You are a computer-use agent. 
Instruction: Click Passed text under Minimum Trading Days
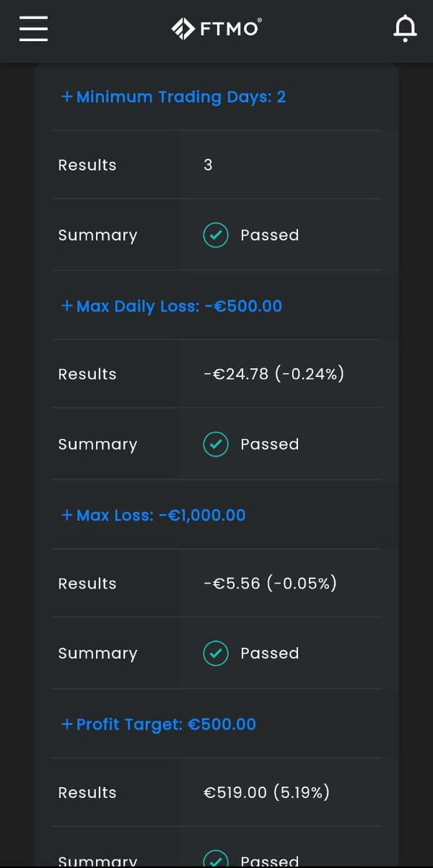pos(269,235)
